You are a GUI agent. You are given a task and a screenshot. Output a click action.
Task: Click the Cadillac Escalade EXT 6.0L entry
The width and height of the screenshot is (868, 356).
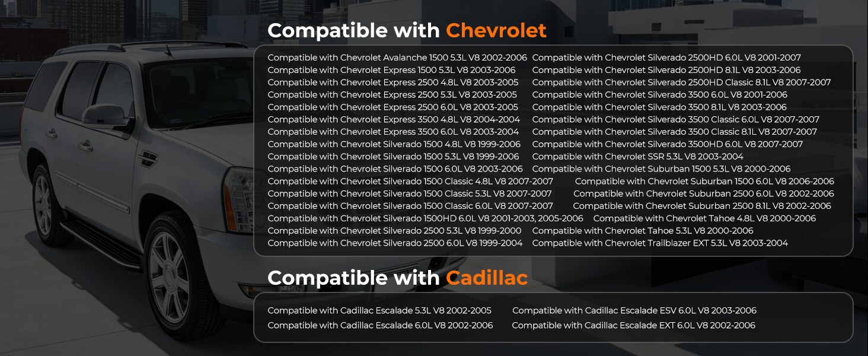click(633, 325)
